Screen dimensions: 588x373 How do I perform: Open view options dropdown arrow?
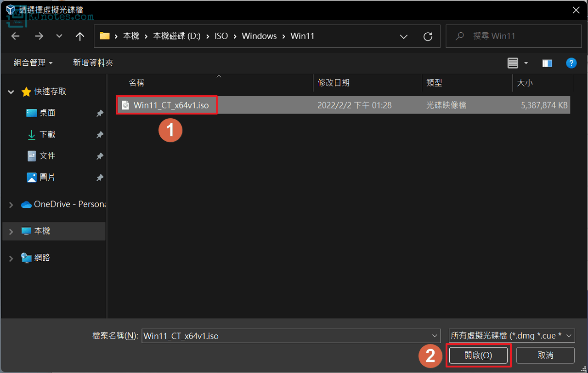click(x=526, y=63)
